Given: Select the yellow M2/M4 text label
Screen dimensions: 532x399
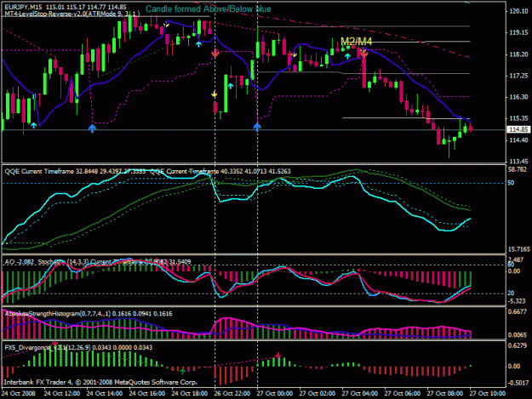Looking at the screenshot, I should (x=357, y=42).
